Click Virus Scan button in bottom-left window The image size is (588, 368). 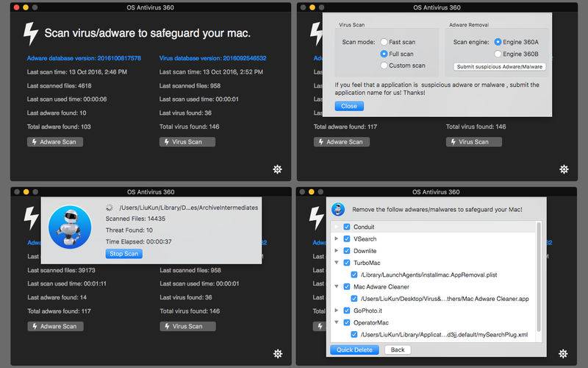188,326
